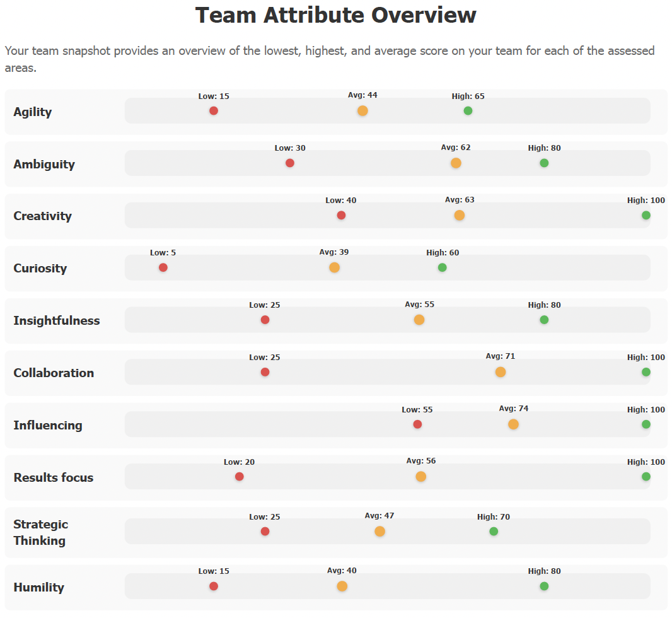The height and width of the screenshot is (618, 672).
Task: Click the Collaboration row label
Action: click(54, 373)
